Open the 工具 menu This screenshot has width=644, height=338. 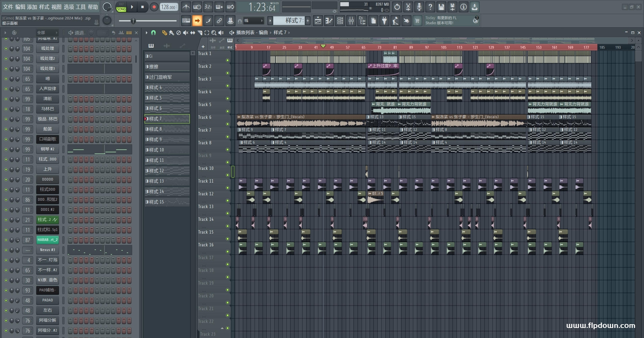click(80, 7)
